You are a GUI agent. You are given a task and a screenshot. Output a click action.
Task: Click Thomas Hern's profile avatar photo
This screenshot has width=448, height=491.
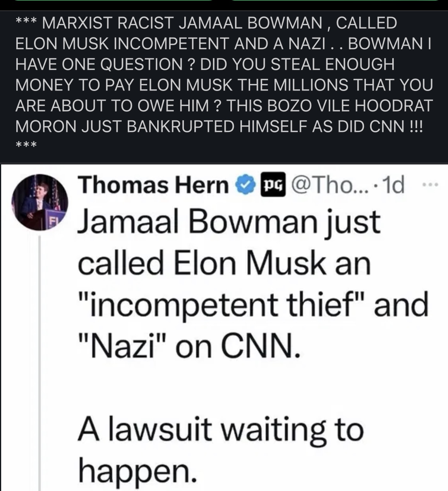point(39,202)
